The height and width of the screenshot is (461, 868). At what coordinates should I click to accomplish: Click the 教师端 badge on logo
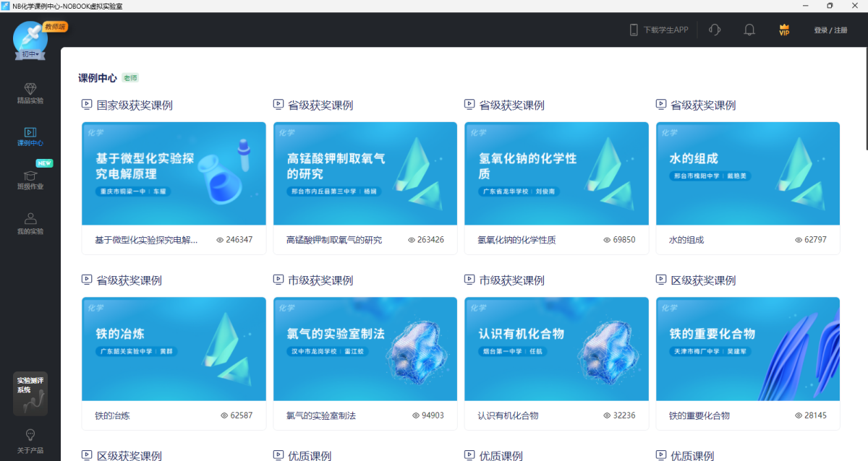click(55, 27)
